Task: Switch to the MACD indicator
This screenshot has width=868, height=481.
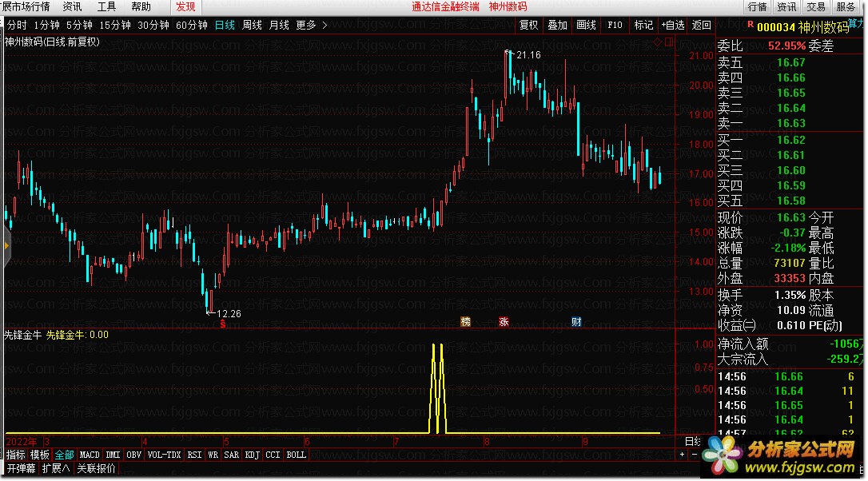Action: (x=90, y=455)
